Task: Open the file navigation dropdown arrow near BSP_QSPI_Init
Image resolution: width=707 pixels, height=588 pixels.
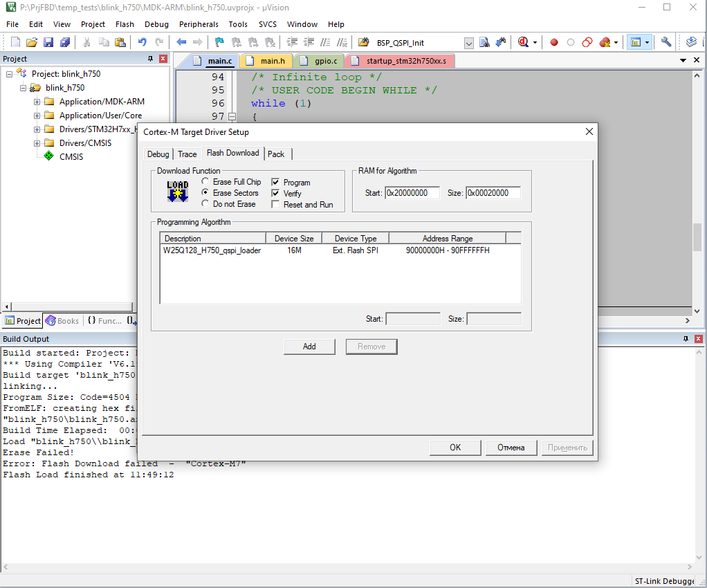Action: 468,42
